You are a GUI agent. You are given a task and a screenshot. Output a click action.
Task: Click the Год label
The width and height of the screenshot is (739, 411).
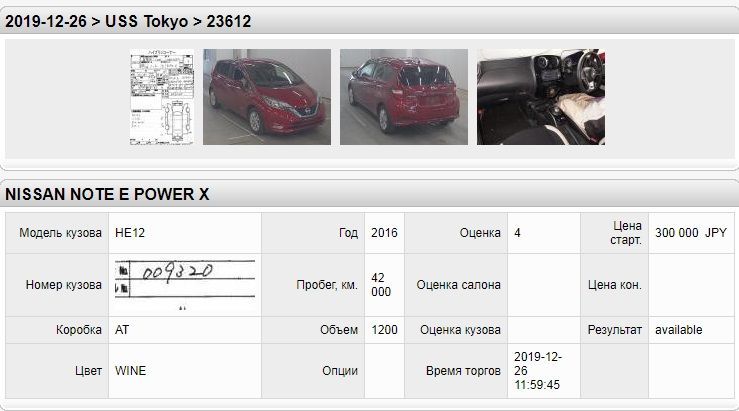click(348, 233)
